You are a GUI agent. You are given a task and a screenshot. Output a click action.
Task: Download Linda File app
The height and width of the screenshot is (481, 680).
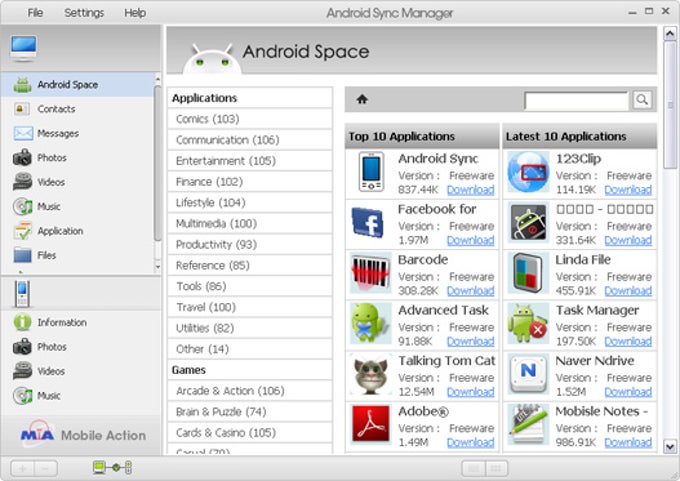click(628, 291)
